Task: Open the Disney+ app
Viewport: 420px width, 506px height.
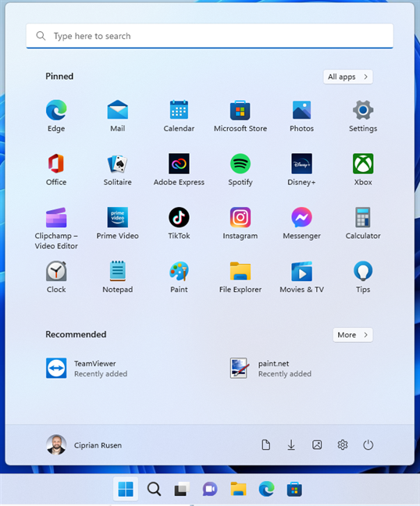Action: pyautogui.click(x=301, y=169)
